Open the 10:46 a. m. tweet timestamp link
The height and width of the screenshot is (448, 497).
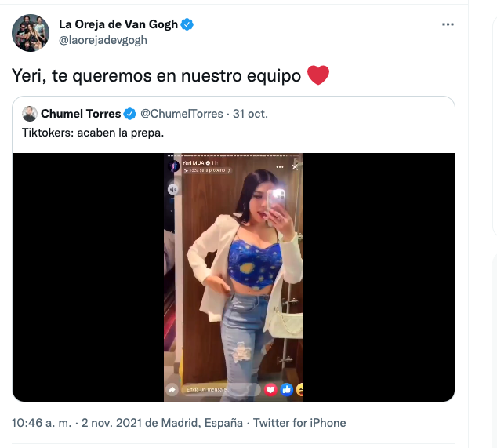coord(42,423)
